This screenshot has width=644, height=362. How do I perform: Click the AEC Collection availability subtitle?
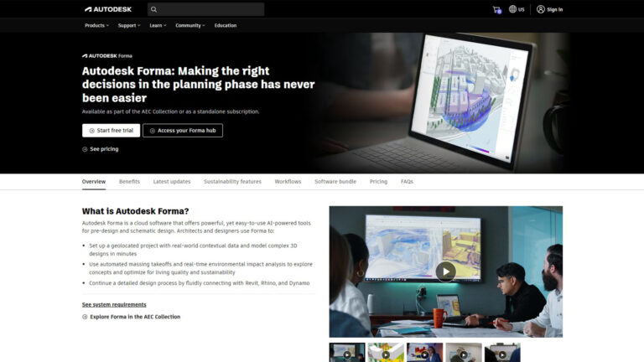(x=170, y=111)
